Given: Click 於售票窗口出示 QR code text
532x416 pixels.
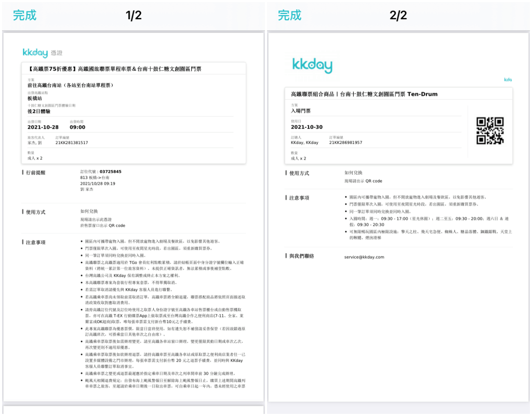Looking at the screenshot, I should coord(102,226).
